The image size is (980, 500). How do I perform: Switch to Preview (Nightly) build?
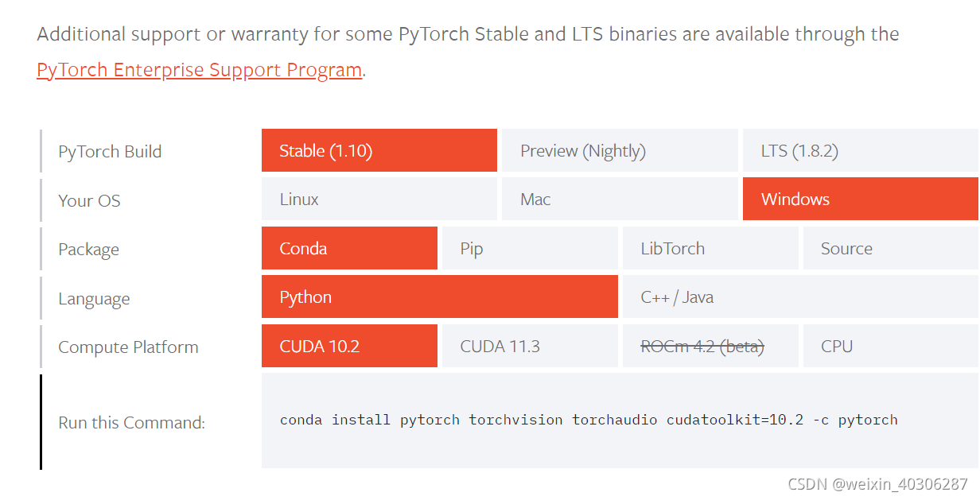point(619,150)
